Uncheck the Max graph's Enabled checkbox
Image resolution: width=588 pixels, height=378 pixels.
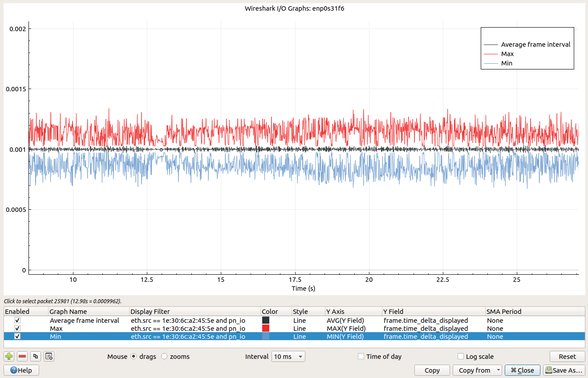pos(17,329)
